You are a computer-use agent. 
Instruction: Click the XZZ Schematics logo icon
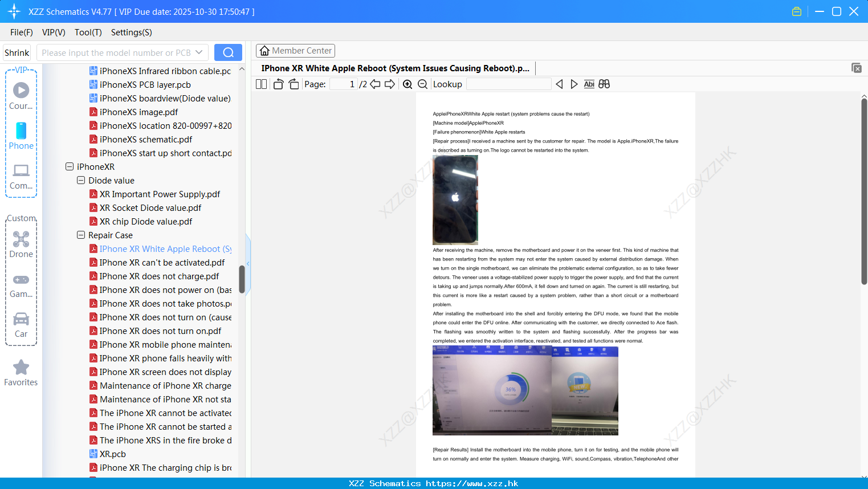pos(14,11)
